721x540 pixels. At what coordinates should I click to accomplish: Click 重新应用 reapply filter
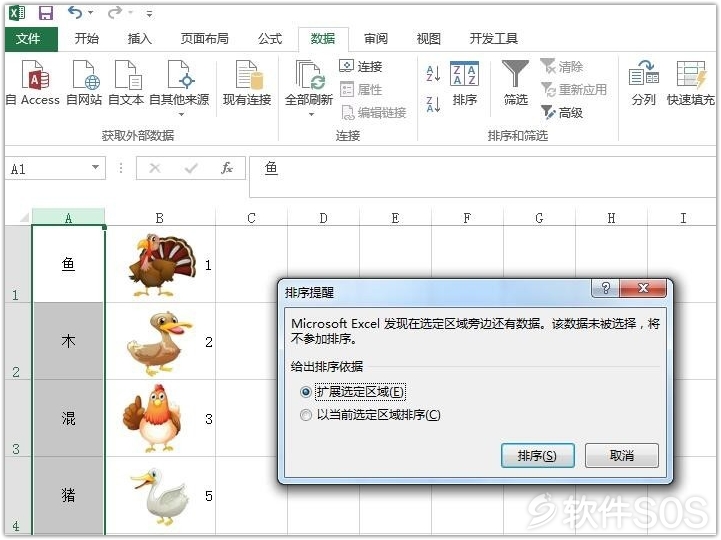574,89
